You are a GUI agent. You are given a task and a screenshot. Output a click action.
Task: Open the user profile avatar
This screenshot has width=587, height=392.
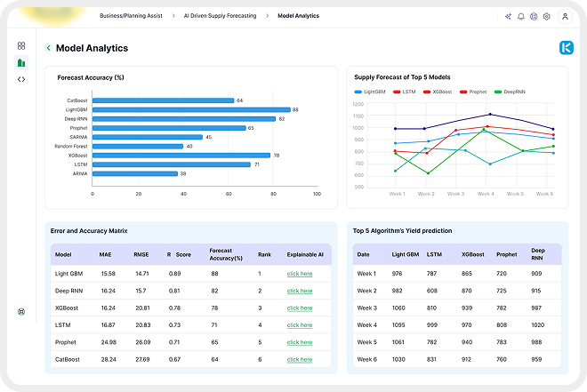click(567, 16)
